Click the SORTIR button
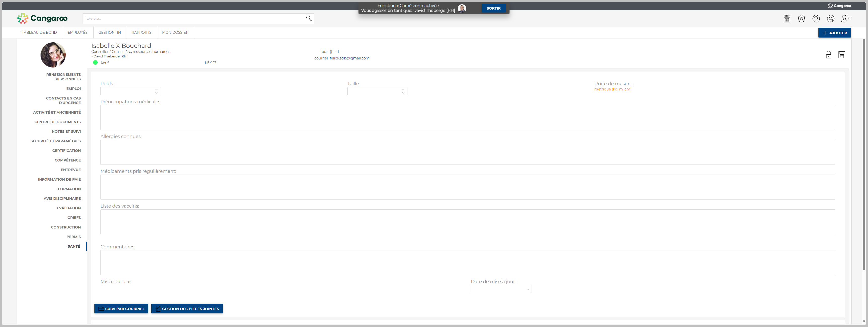Image resolution: width=868 pixels, height=327 pixels. 493,8
